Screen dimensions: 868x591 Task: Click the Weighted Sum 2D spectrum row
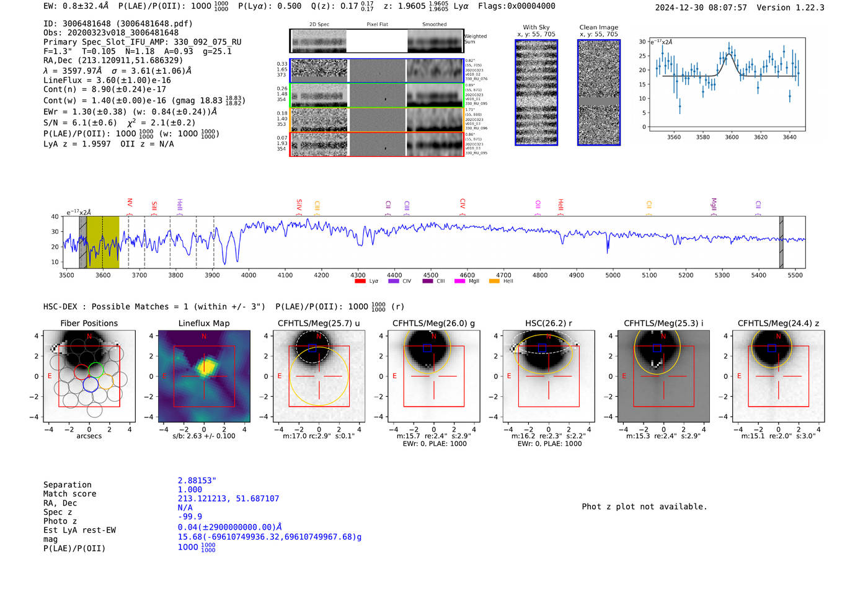[x=377, y=41]
